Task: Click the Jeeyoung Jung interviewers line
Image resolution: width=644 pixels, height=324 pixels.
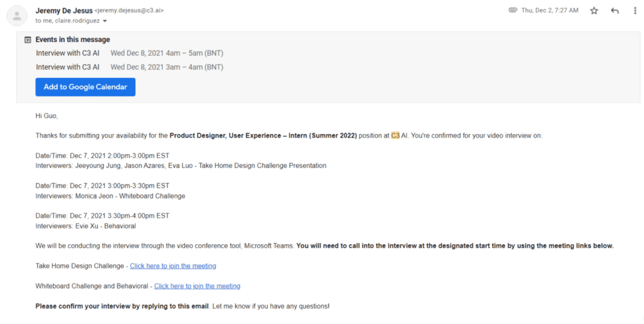Action: (x=181, y=166)
